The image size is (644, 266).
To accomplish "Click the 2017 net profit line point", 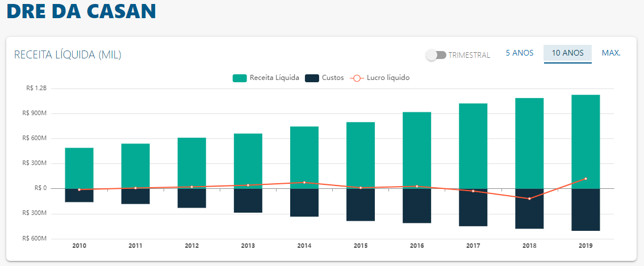I will point(473,191).
